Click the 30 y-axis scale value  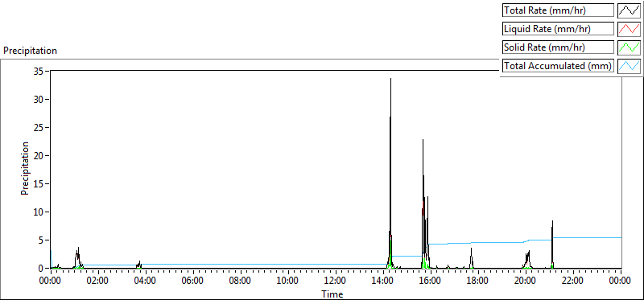click(39, 99)
